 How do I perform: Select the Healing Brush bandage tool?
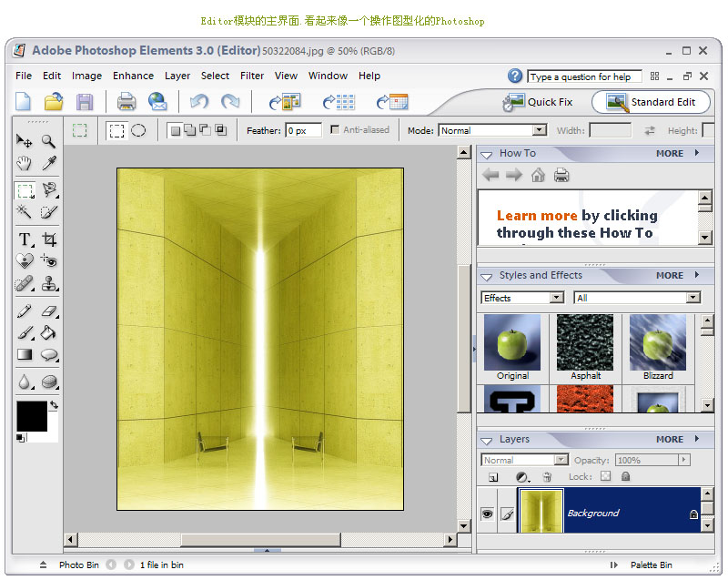click(x=25, y=283)
